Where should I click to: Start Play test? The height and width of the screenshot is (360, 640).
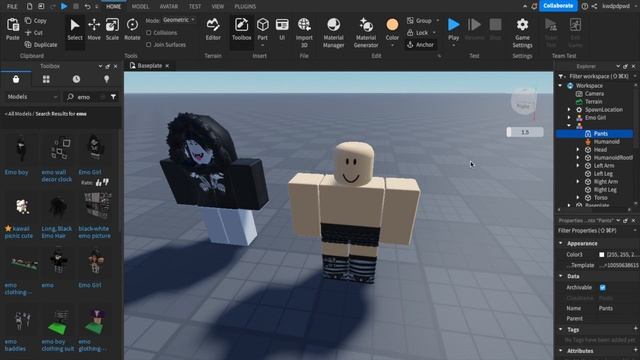point(453,29)
